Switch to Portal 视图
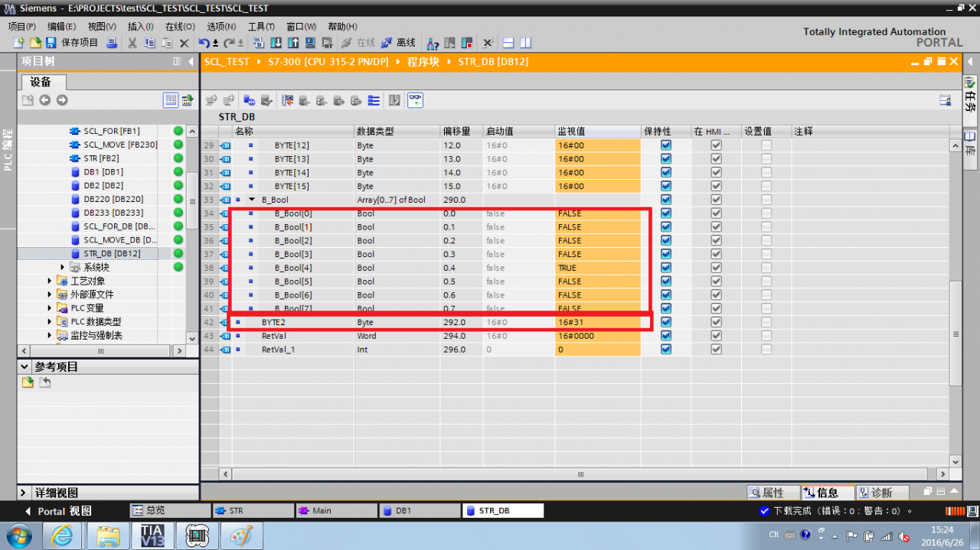980x550 pixels. (57, 510)
